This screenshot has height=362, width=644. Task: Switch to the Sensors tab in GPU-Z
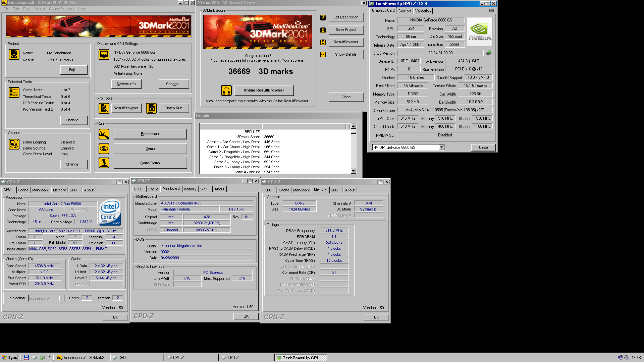point(405,11)
